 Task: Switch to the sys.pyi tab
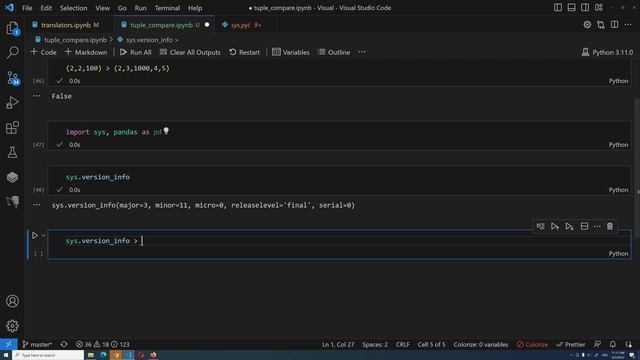(240, 25)
